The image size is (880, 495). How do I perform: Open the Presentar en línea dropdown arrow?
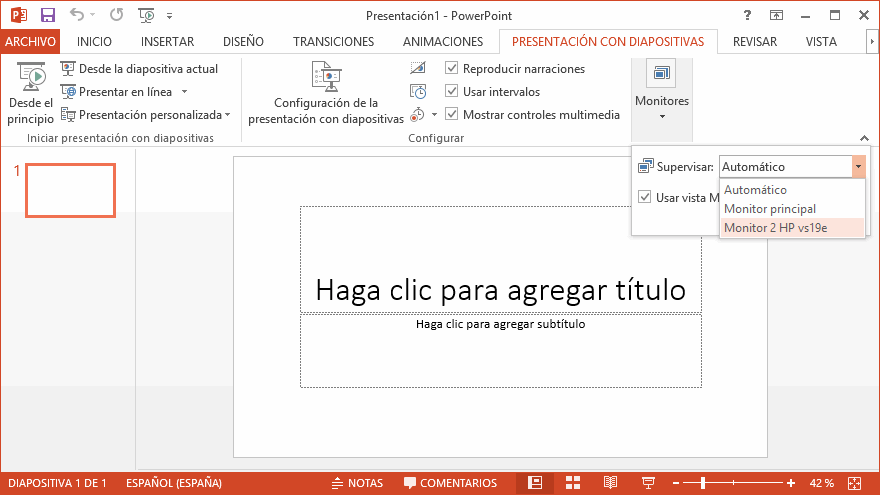click(184, 92)
